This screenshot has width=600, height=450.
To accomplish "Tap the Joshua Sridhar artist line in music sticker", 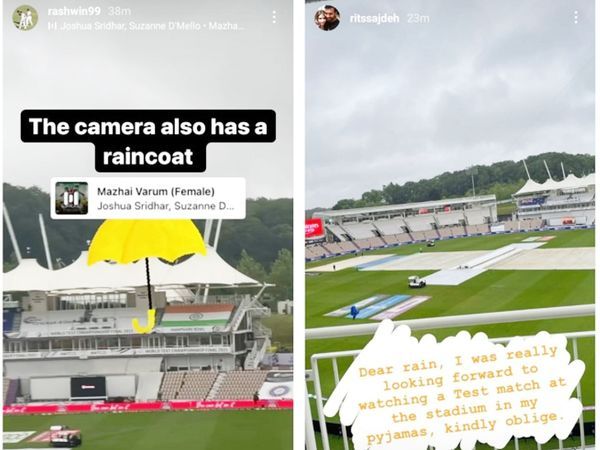I will point(165,206).
